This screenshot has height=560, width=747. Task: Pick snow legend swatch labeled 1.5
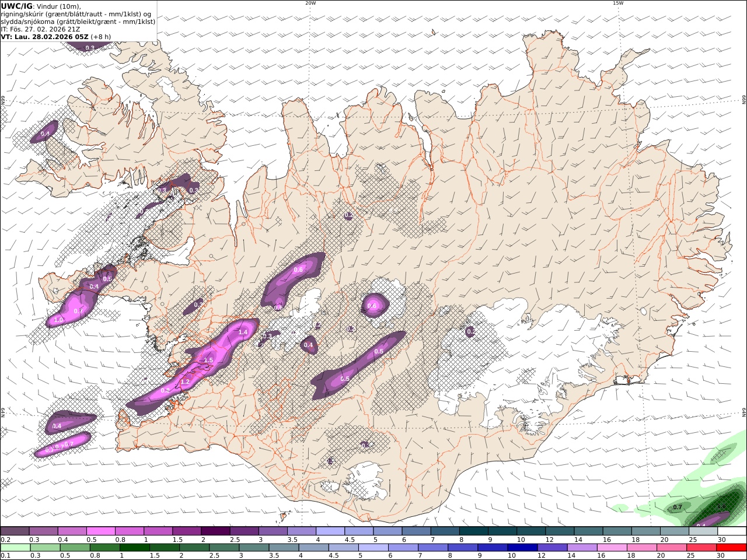click(x=187, y=531)
